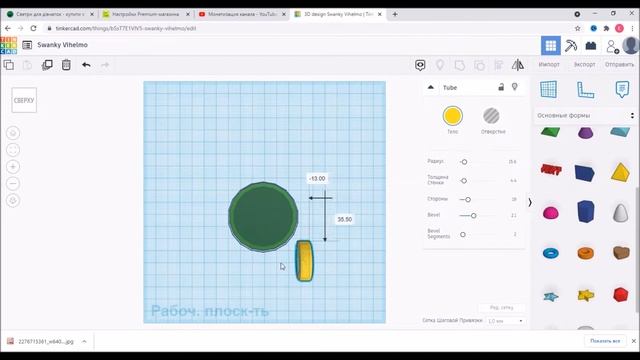Open a new browser tab
Screen dimensions: 640x360
[395, 14]
